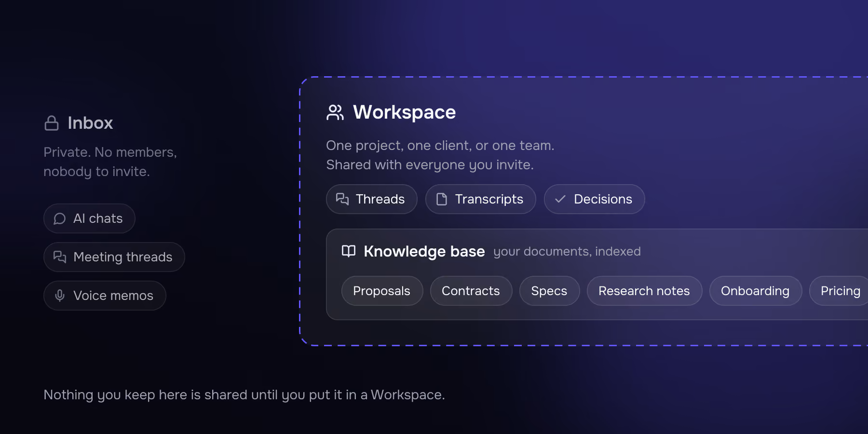Click the checkmark icon in Decisions chip
The width and height of the screenshot is (868, 434).
[560, 199]
